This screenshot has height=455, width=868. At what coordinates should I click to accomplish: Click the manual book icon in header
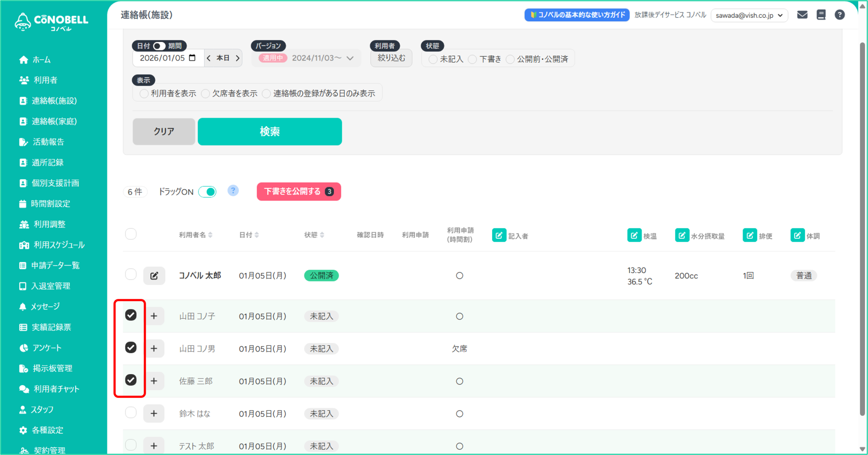click(x=821, y=15)
